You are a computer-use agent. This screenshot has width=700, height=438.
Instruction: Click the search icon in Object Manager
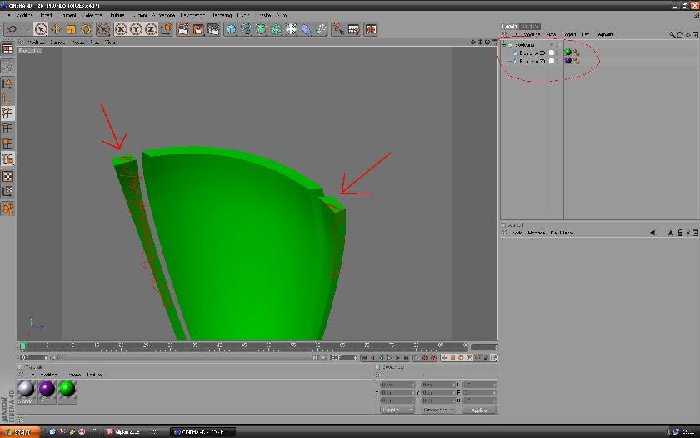(672, 34)
